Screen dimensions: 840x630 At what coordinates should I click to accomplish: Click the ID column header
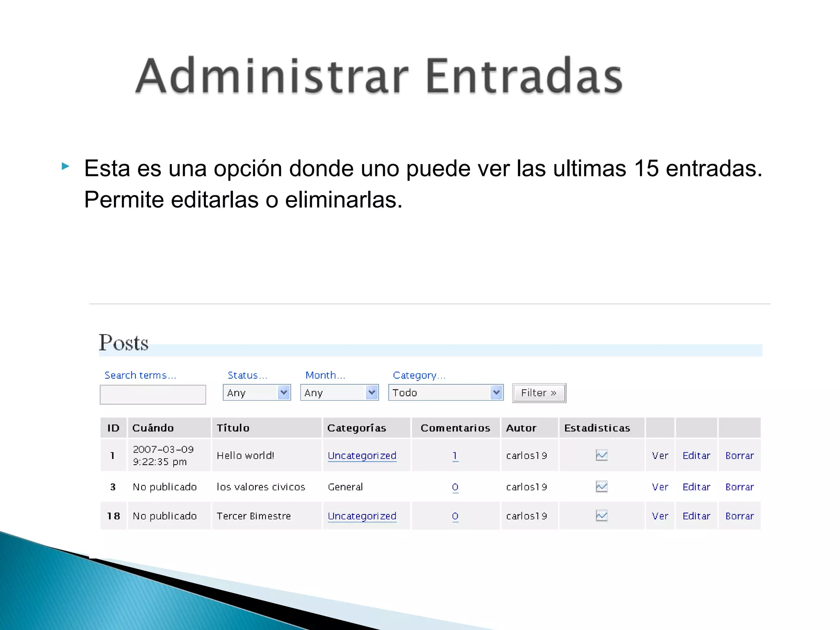click(113, 428)
